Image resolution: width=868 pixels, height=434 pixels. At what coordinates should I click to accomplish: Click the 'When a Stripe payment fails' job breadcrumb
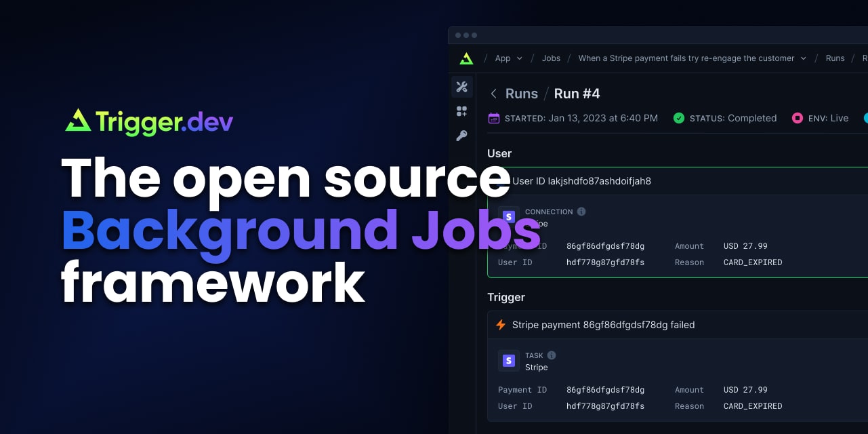(686, 58)
